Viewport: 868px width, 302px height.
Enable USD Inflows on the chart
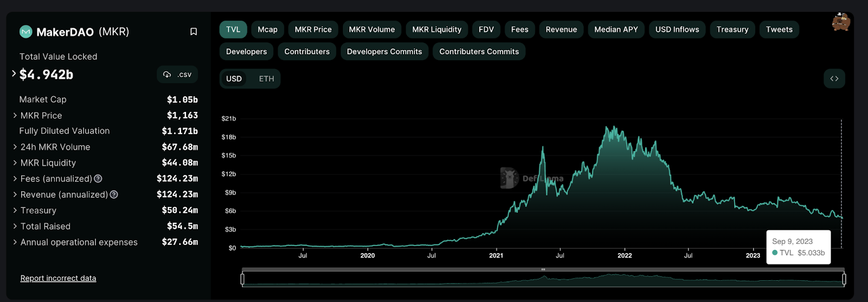coord(677,29)
